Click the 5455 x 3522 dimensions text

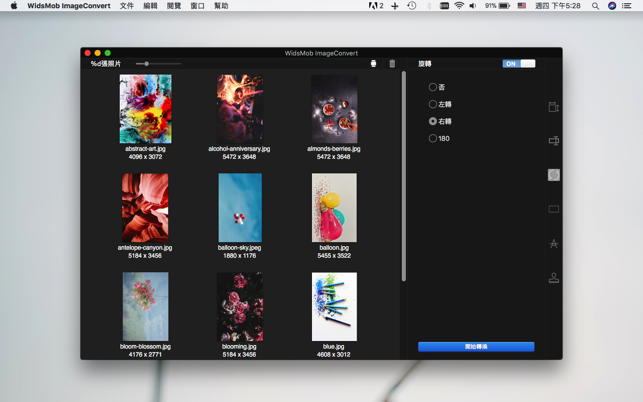coord(334,256)
